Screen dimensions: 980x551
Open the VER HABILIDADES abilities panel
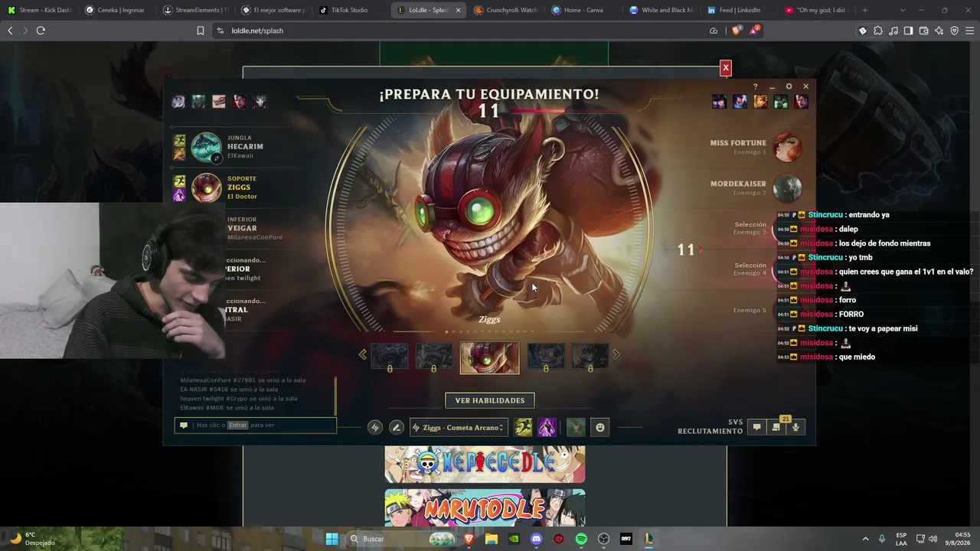[490, 400]
